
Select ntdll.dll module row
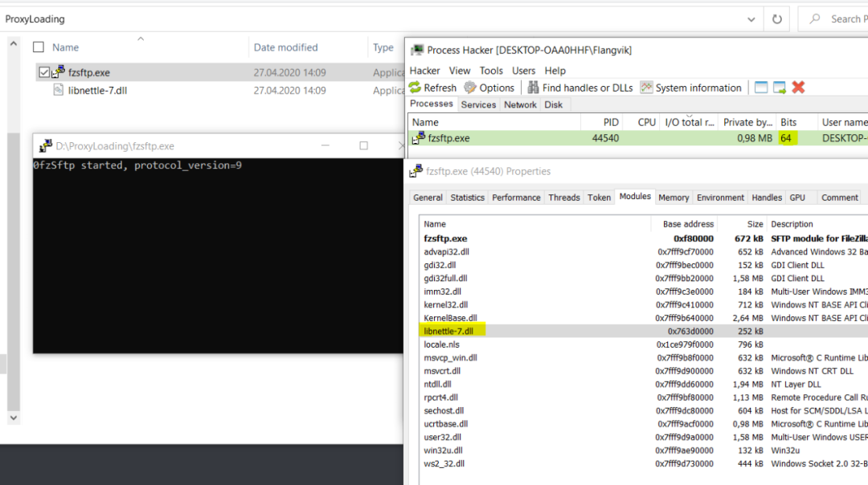[x=643, y=385]
